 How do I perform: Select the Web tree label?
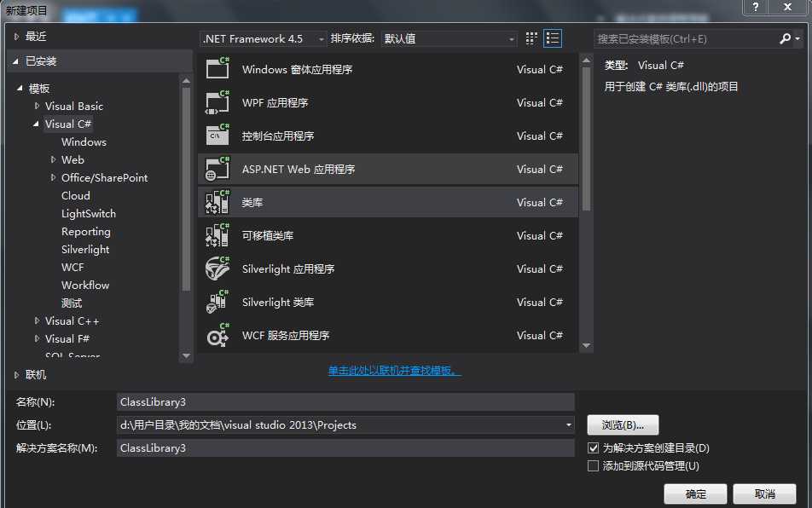(72, 160)
